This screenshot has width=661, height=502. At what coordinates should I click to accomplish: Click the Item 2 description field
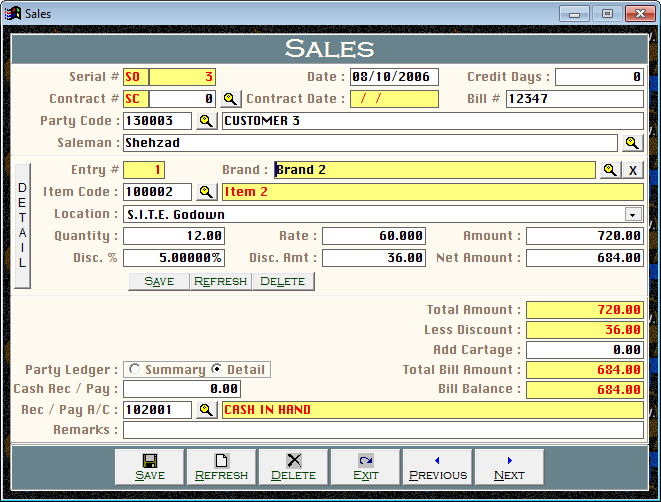pos(433,192)
